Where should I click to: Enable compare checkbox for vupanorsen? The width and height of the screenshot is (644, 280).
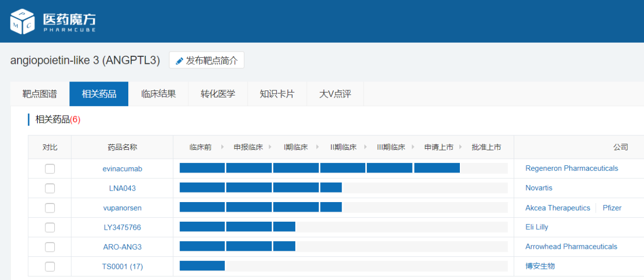[50, 208]
